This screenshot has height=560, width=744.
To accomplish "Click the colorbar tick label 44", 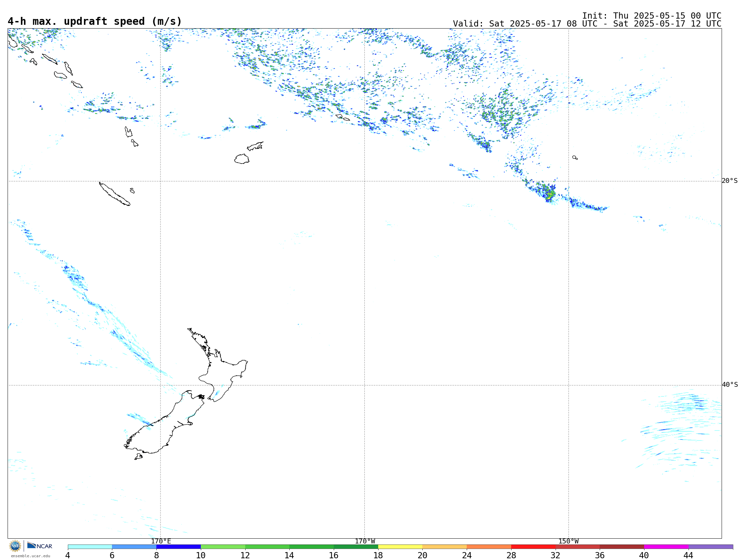I will click(x=689, y=556).
